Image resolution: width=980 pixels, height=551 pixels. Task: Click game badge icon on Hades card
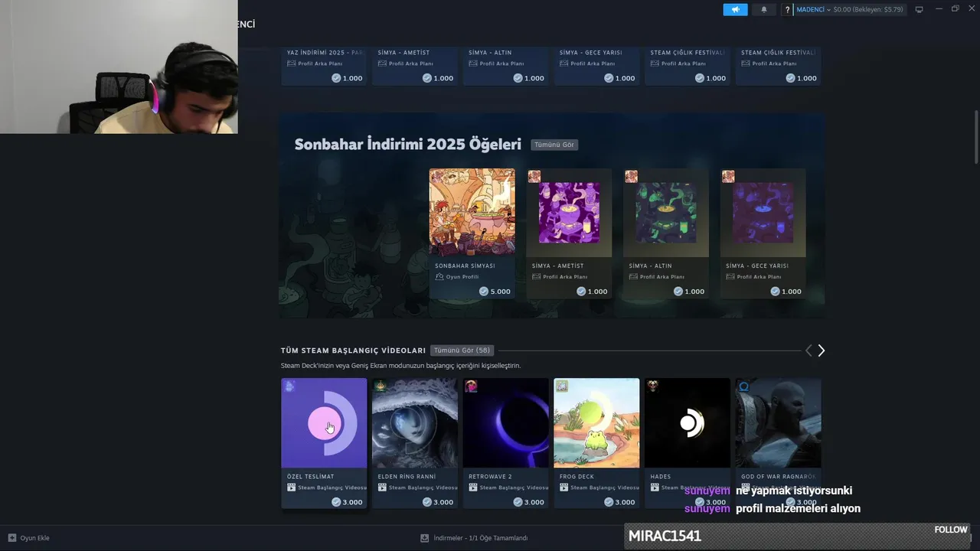[652, 386]
